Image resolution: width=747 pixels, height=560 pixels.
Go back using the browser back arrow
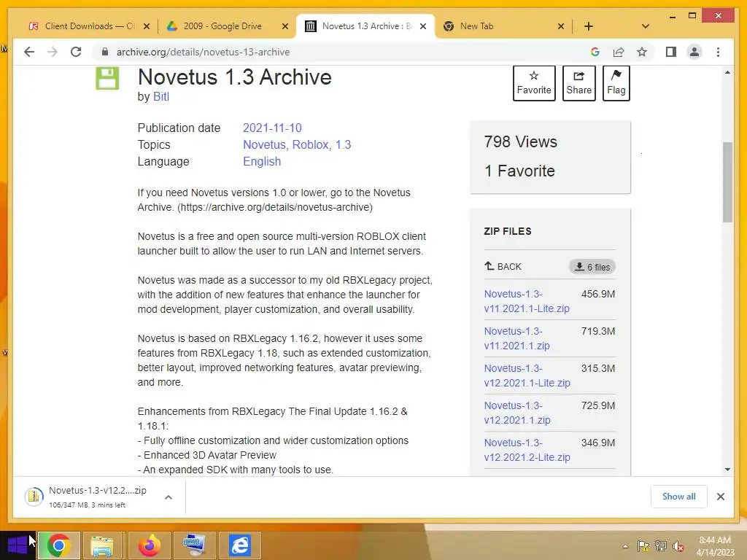(x=29, y=52)
